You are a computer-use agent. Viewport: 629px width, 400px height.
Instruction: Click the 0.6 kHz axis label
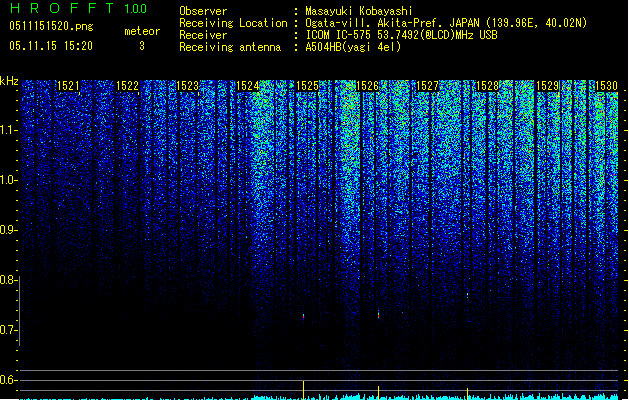[9, 380]
